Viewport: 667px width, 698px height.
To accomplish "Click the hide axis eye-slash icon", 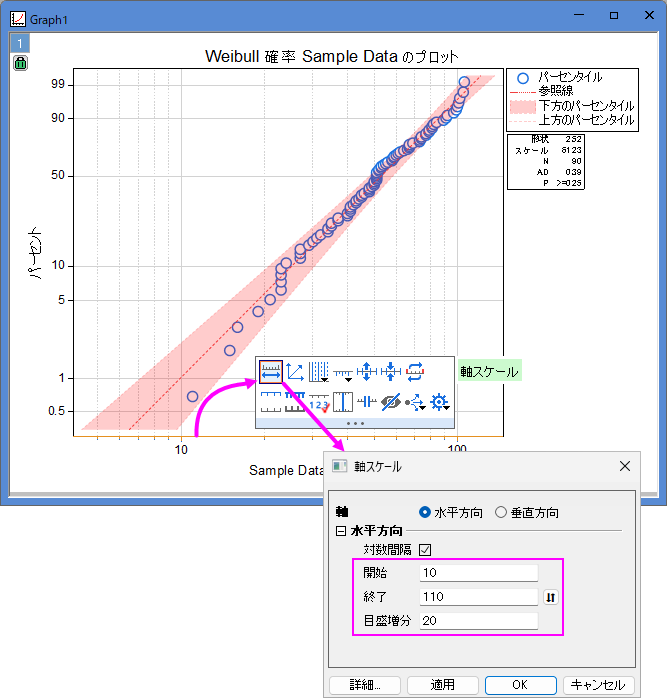I will tap(391, 402).
